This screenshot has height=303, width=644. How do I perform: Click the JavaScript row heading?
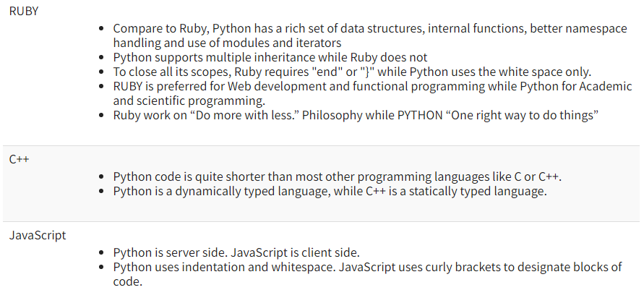[38, 234]
